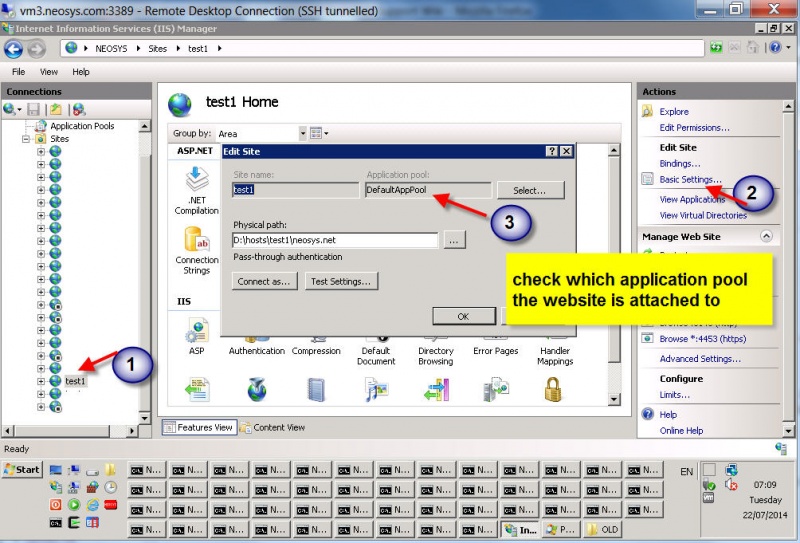Screen dimensions: 800x543
Task: Open the View menu
Action: click(49, 71)
